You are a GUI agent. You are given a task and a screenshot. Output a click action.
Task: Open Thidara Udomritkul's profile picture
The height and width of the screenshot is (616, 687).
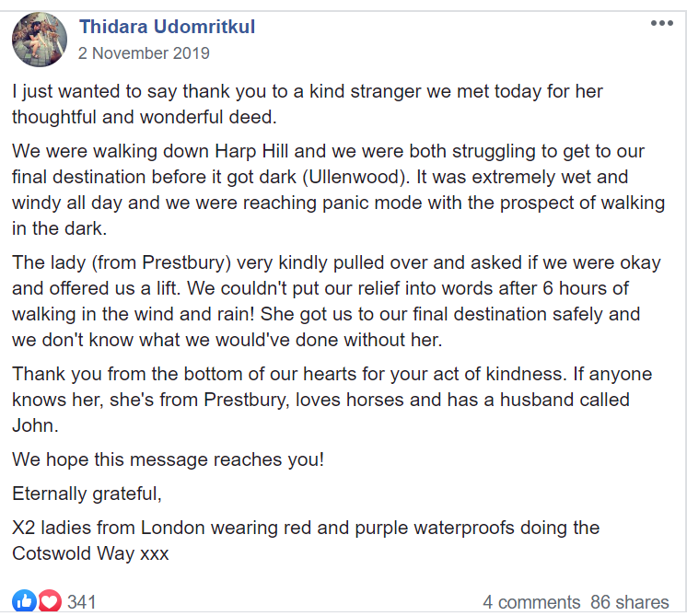coord(39,39)
